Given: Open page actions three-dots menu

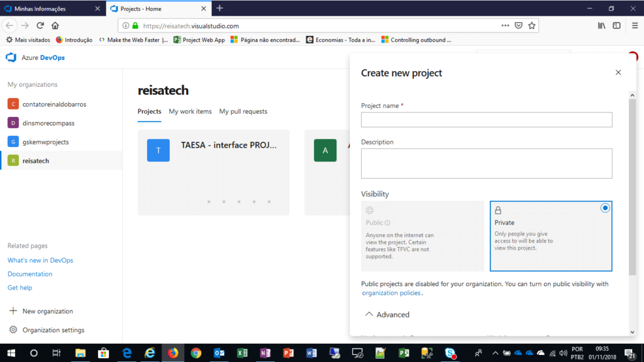Looking at the screenshot, I should point(505,25).
